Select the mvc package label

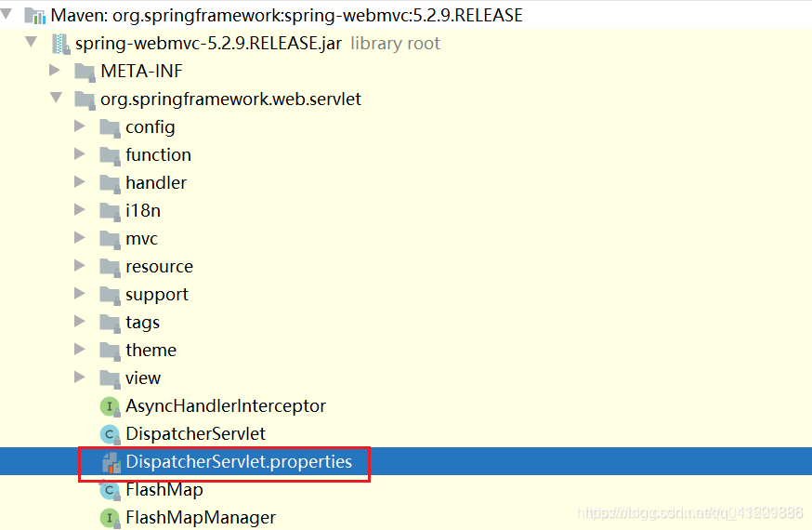click(141, 239)
